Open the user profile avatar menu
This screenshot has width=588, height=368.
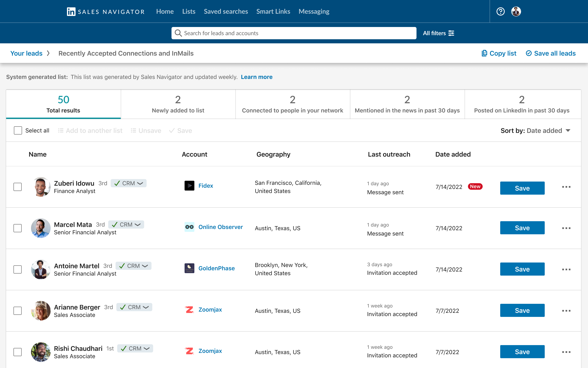[516, 11]
